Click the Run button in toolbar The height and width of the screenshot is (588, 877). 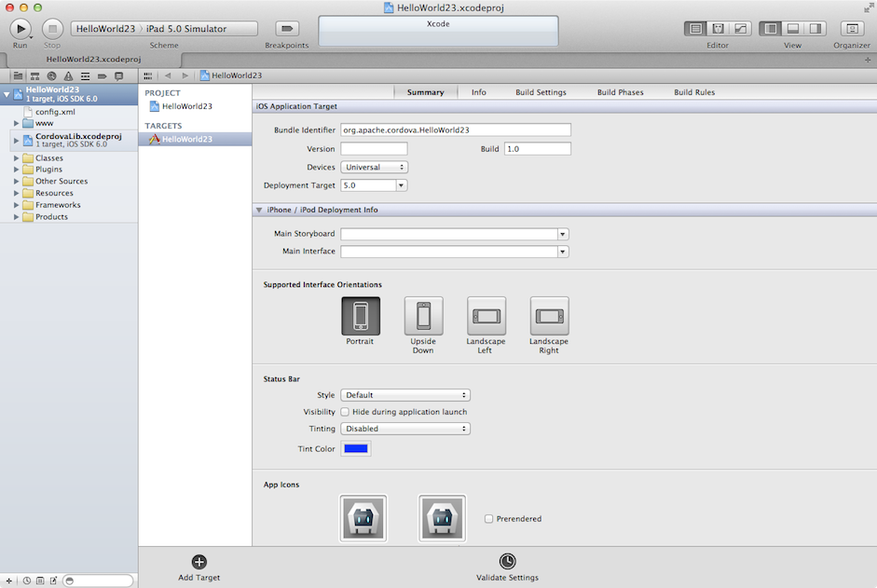(x=20, y=29)
